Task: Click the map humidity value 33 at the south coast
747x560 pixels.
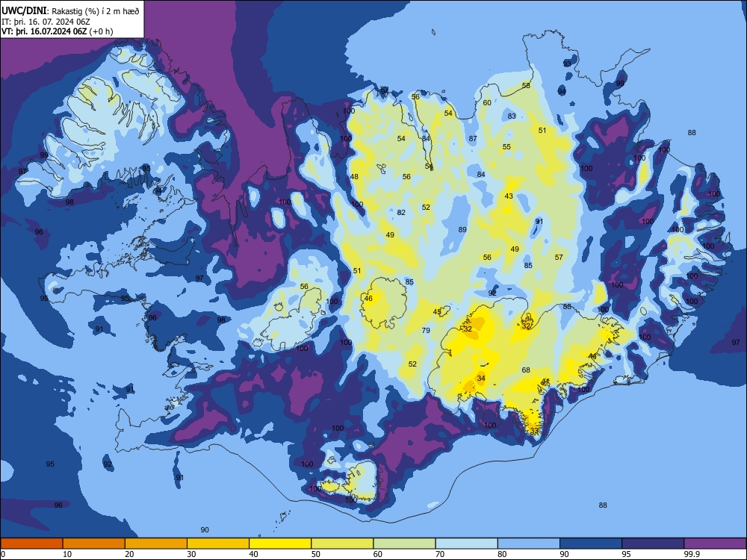Action: coord(534,431)
